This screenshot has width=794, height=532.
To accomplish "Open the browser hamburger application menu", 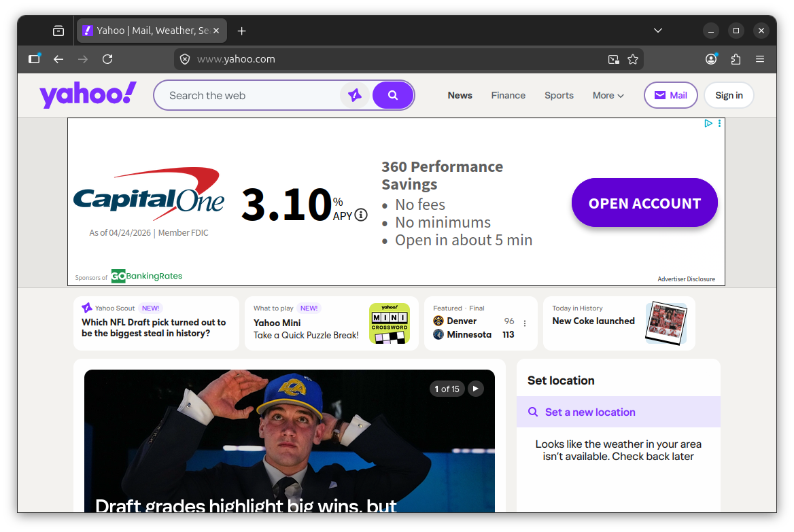I will click(x=760, y=59).
